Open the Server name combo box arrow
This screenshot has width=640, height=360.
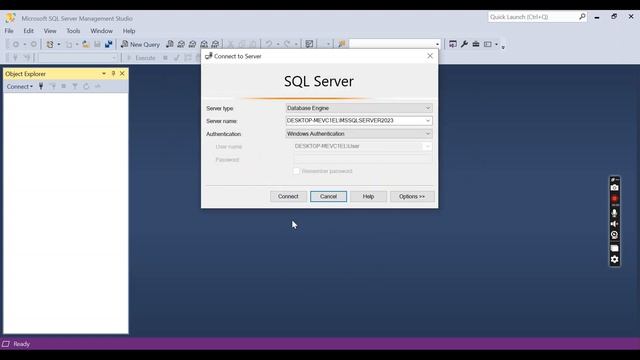pyautogui.click(x=428, y=121)
